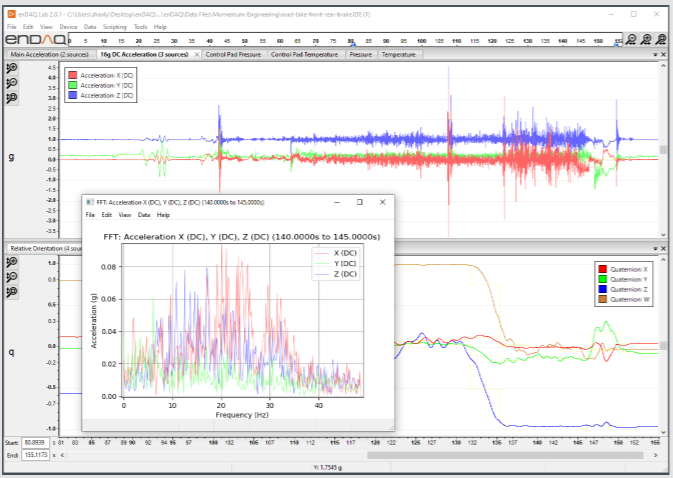Screen dimensions: 673x478
Task: Zoom in vertically on the acceleration plot
Action: (x=12, y=68)
